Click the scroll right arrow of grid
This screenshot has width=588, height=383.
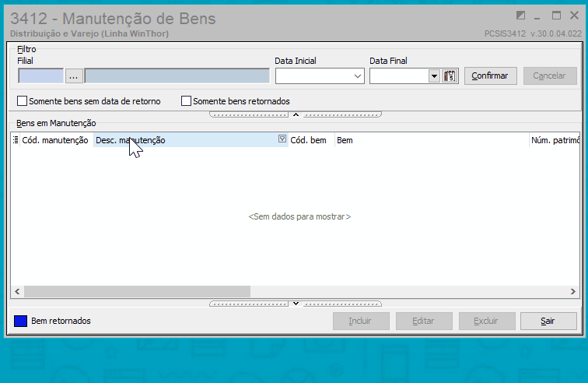[572, 291]
